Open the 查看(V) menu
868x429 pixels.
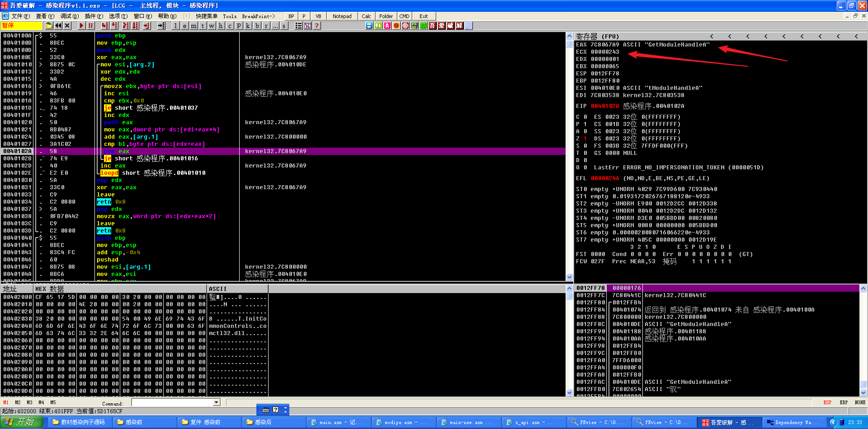point(45,16)
